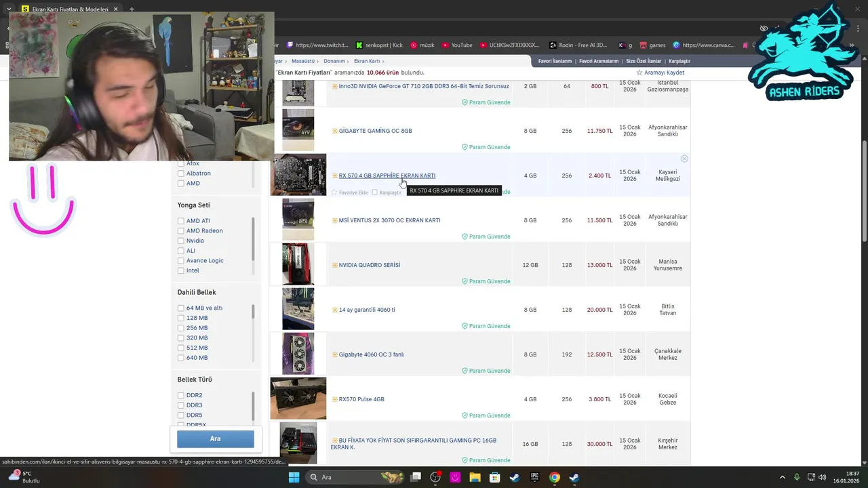This screenshot has width=868, height=488.
Task: Open the müzik bookmark
Action: tap(422, 45)
